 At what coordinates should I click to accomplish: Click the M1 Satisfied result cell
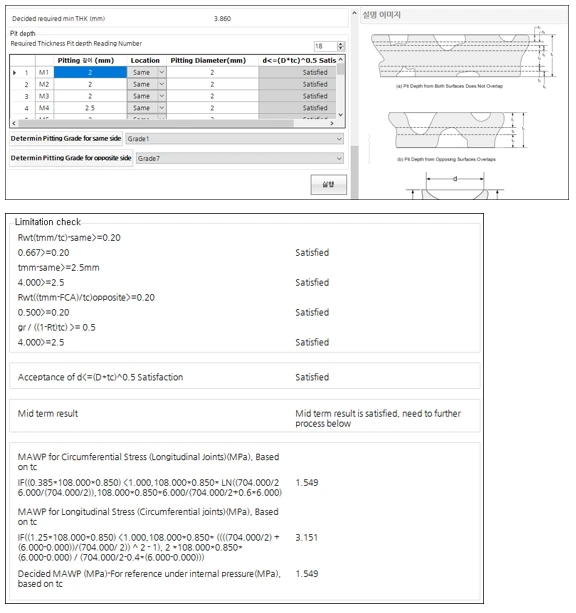(297, 72)
